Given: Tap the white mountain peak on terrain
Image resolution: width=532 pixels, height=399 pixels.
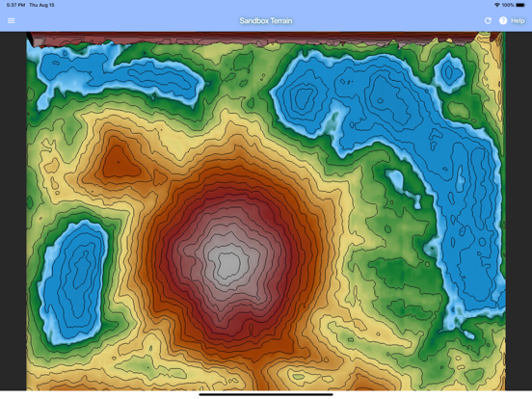Looking at the screenshot, I should [229, 263].
